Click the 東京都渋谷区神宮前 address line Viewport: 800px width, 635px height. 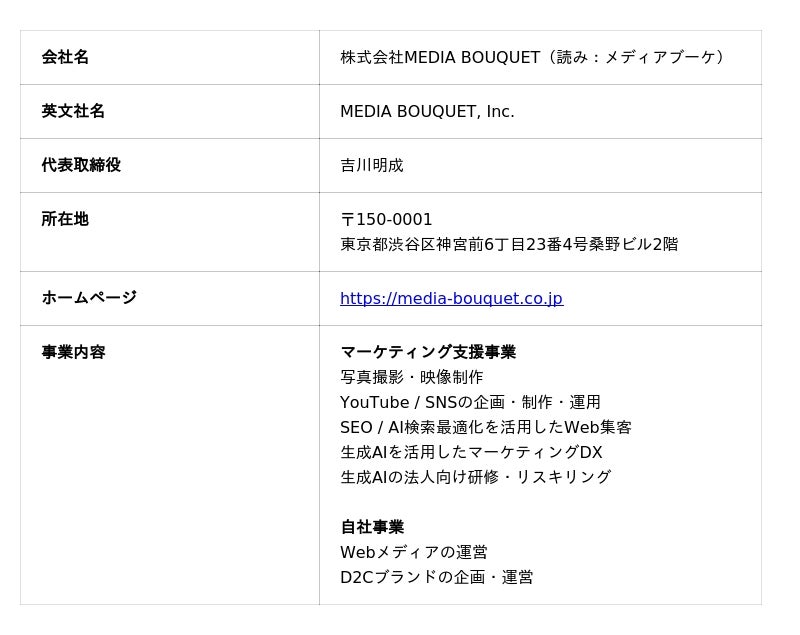point(509,244)
